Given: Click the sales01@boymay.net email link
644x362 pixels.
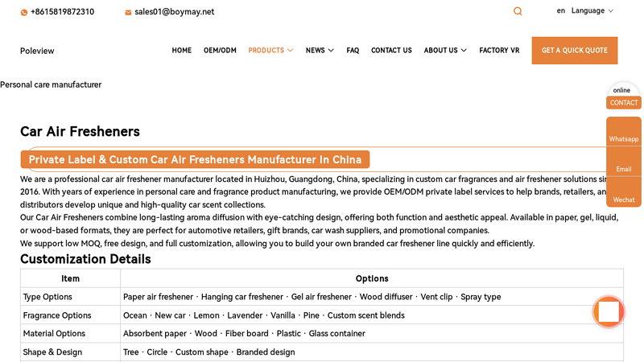Looking at the screenshot, I should coord(174,12).
